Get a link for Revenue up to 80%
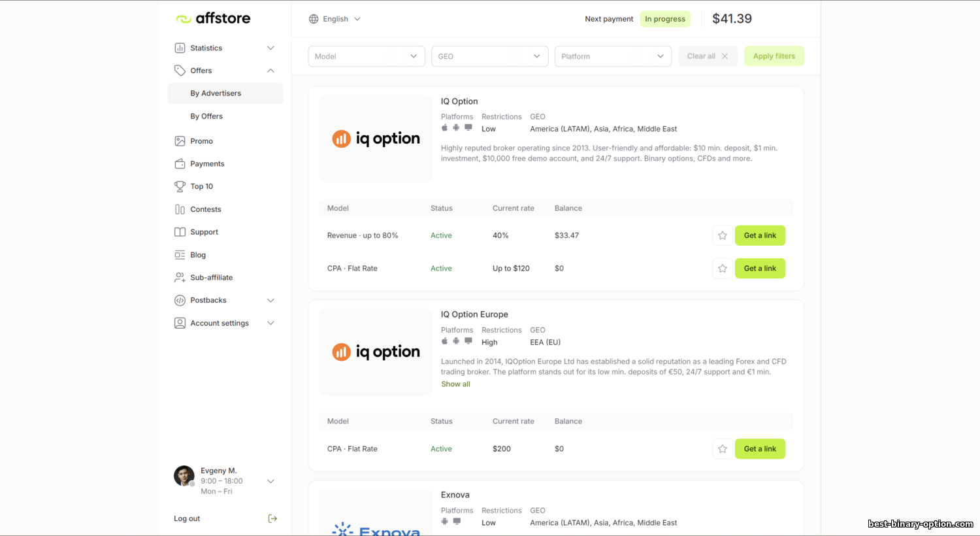980x536 pixels. point(760,235)
